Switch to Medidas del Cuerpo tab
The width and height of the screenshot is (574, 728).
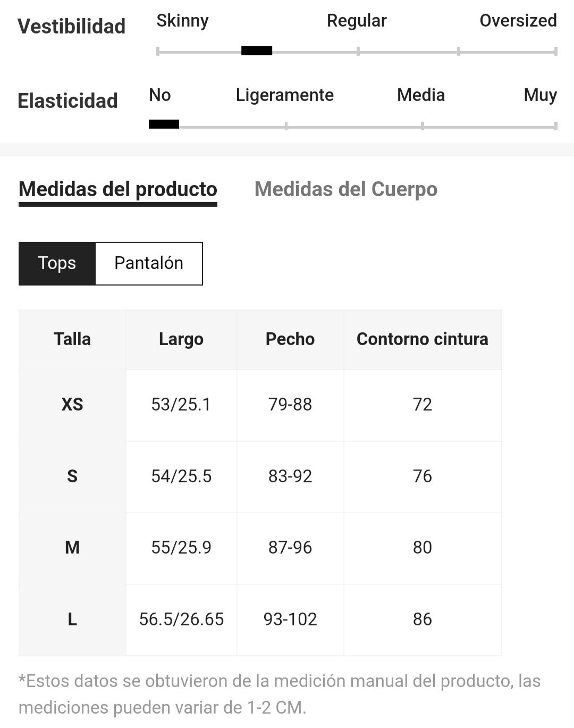pyautogui.click(x=346, y=189)
